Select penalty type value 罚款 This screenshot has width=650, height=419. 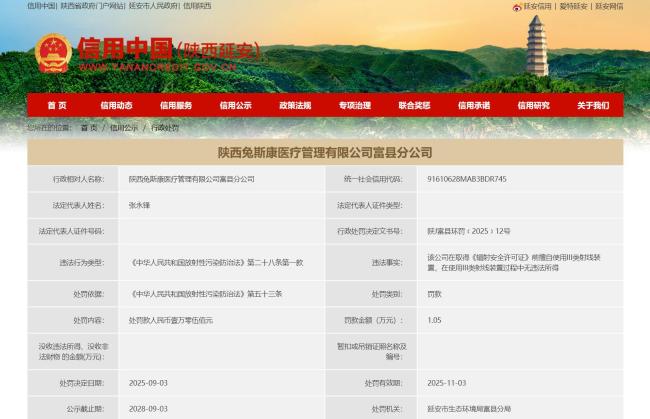pos(434,294)
